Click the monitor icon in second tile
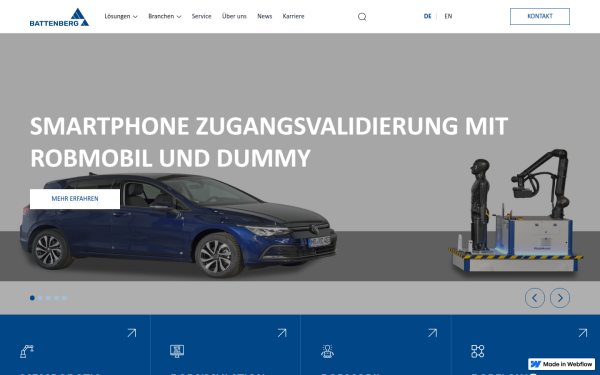The height and width of the screenshot is (375, 600). (x=177, y=351)
